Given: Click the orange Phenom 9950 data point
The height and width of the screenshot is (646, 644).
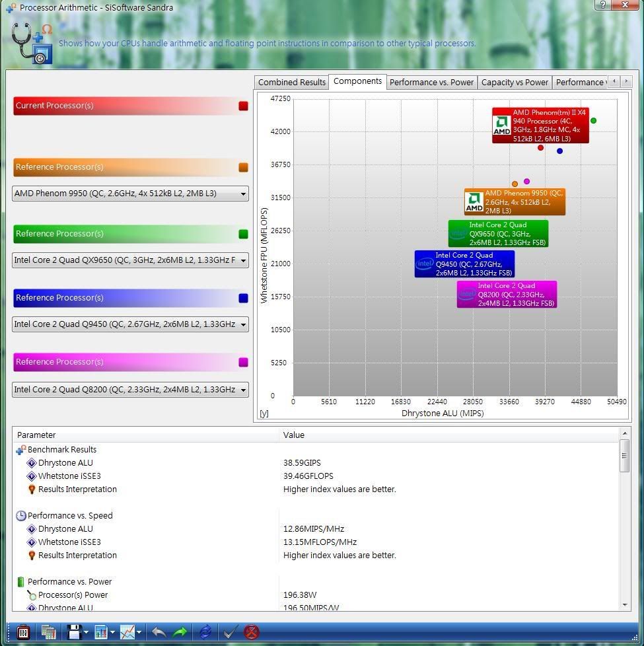Looking at the screenshot, I should (x=515, y=184).
